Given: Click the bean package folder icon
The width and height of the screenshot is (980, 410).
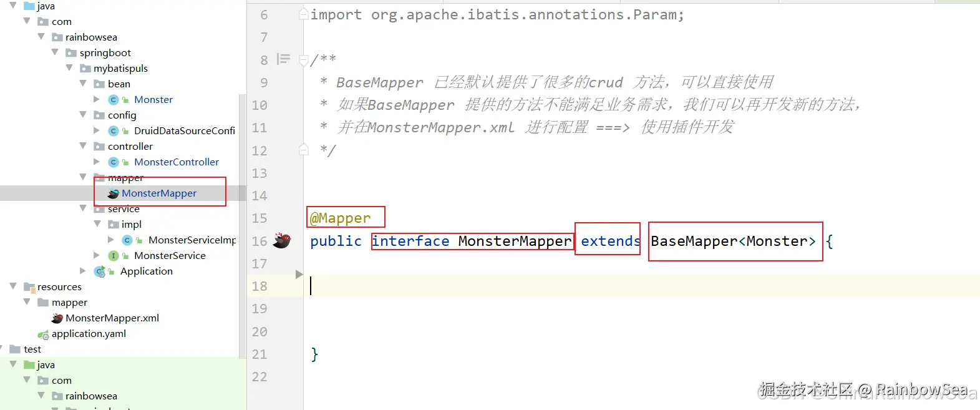Looking at the screenshot, I should (x=99, y=84).
